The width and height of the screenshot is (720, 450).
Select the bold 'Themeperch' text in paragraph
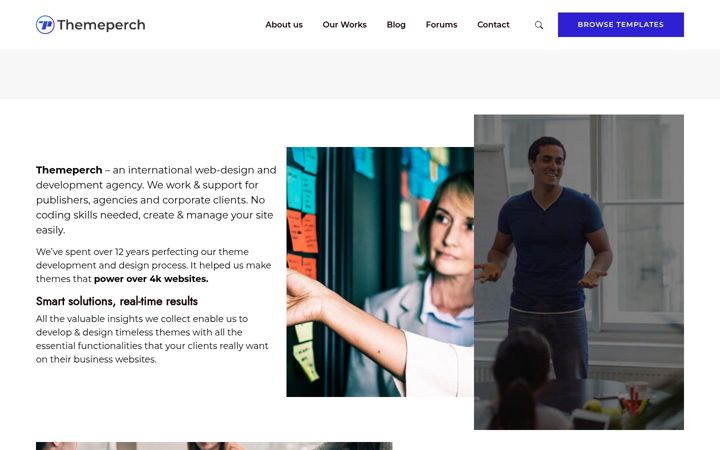click(x=69, y=170)
